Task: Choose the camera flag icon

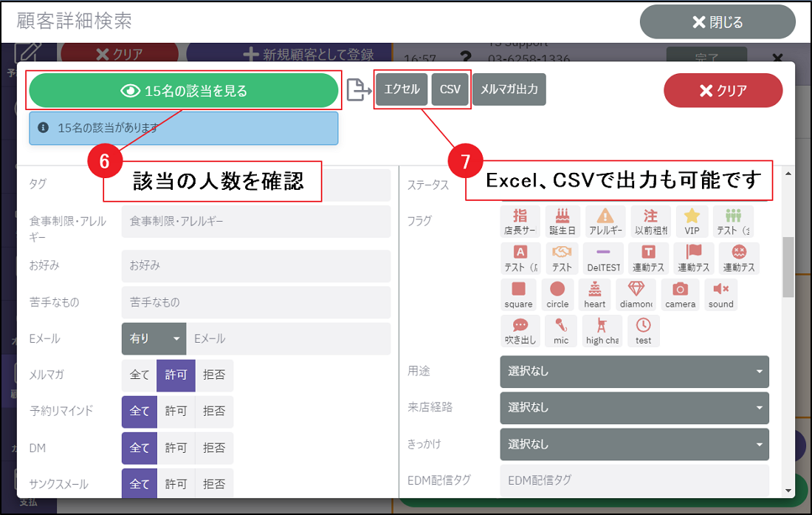Action: [x=680, y=294]
